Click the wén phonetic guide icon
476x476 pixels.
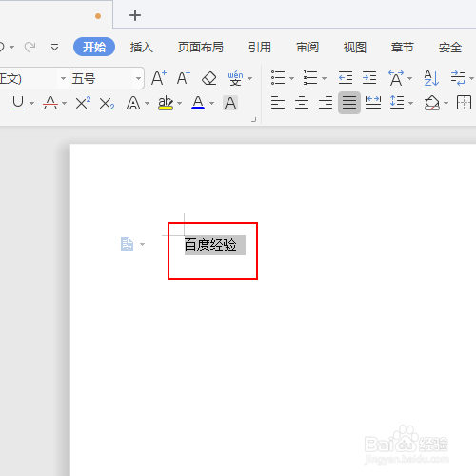pyautogui.click(x=235, y=78)
